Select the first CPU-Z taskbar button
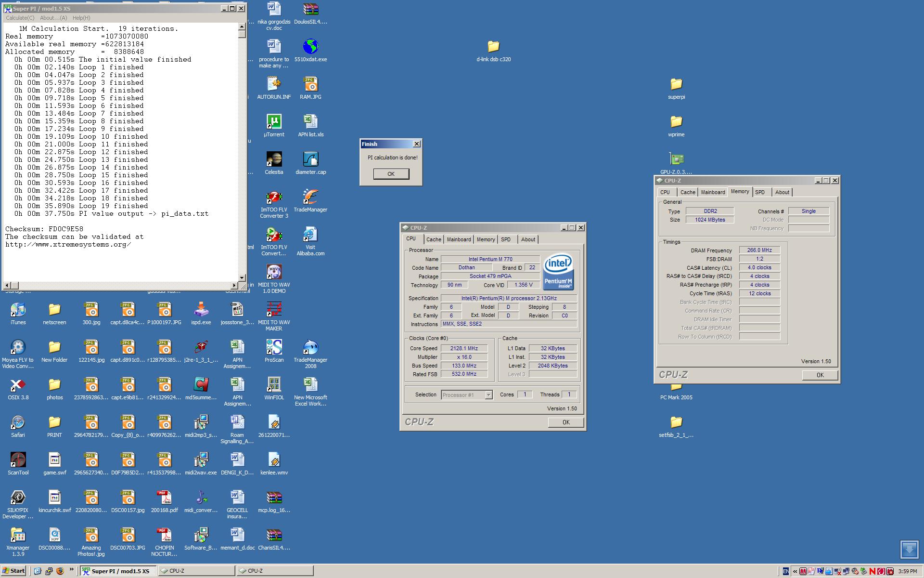 pyautogui.click(x=196, y=571)
